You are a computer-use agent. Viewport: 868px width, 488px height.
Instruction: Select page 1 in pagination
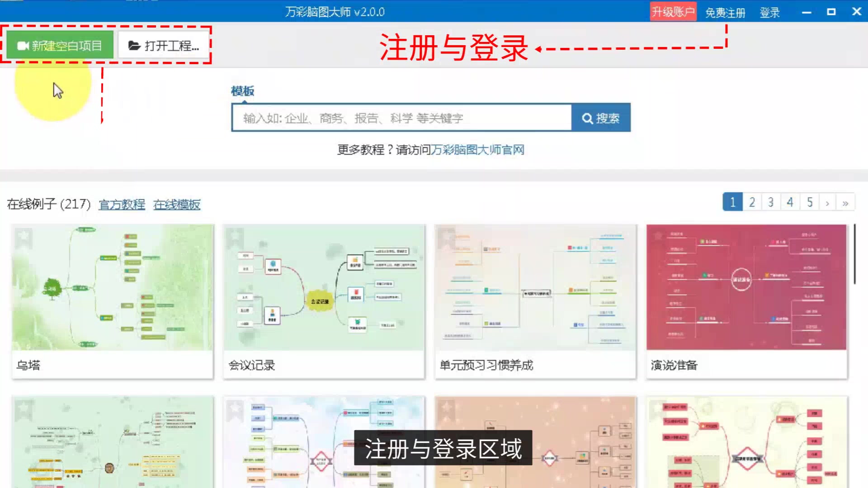(x=732, y=202)
